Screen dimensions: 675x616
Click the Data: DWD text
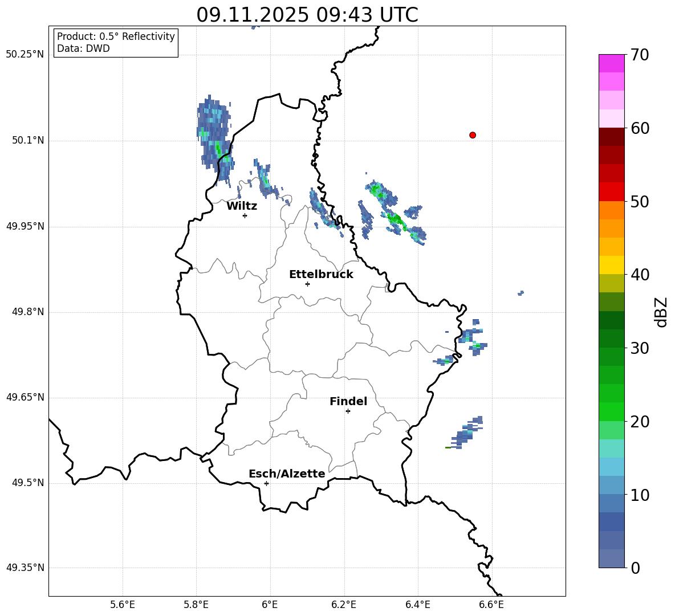(83, 48)
